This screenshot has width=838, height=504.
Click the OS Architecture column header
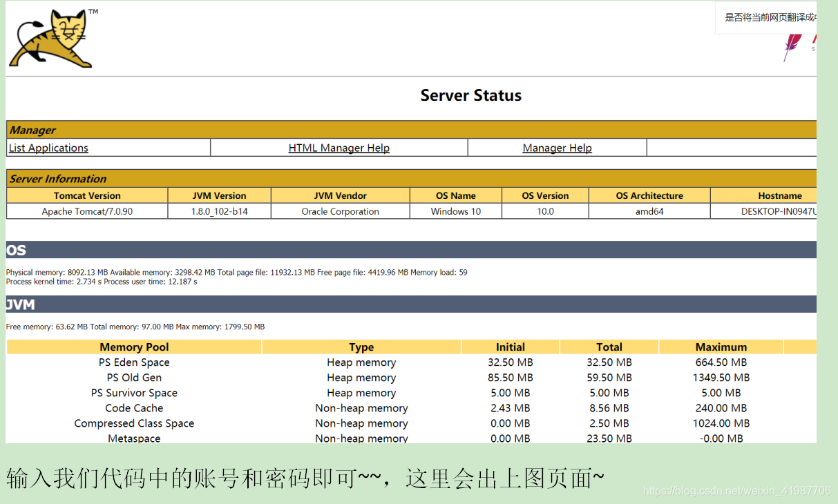pos(649,195)
